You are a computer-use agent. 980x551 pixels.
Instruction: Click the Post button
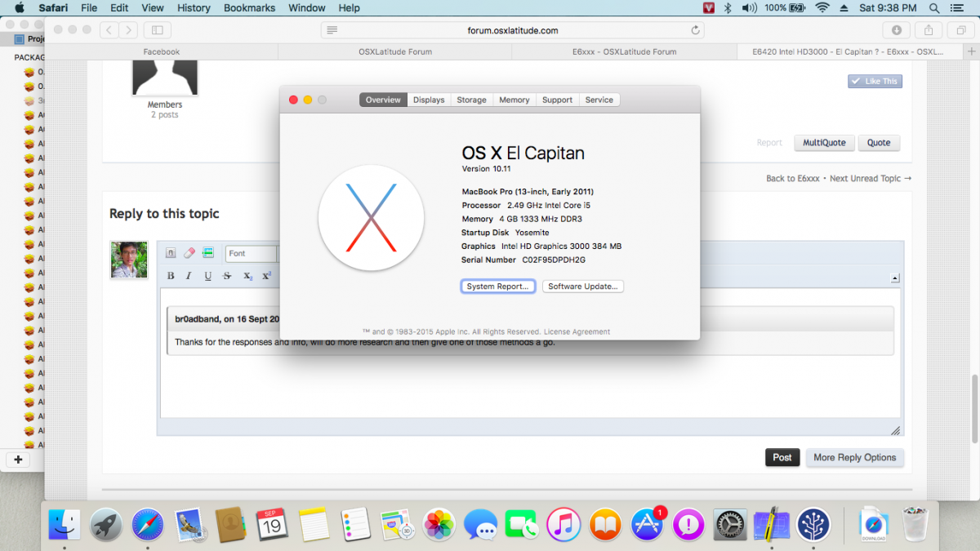782,457
